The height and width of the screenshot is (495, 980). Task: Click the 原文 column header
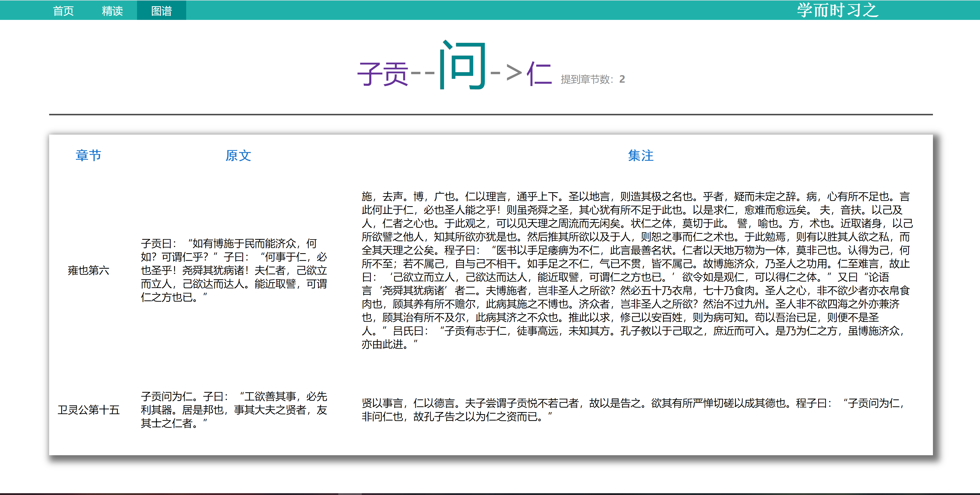point(238,156)
